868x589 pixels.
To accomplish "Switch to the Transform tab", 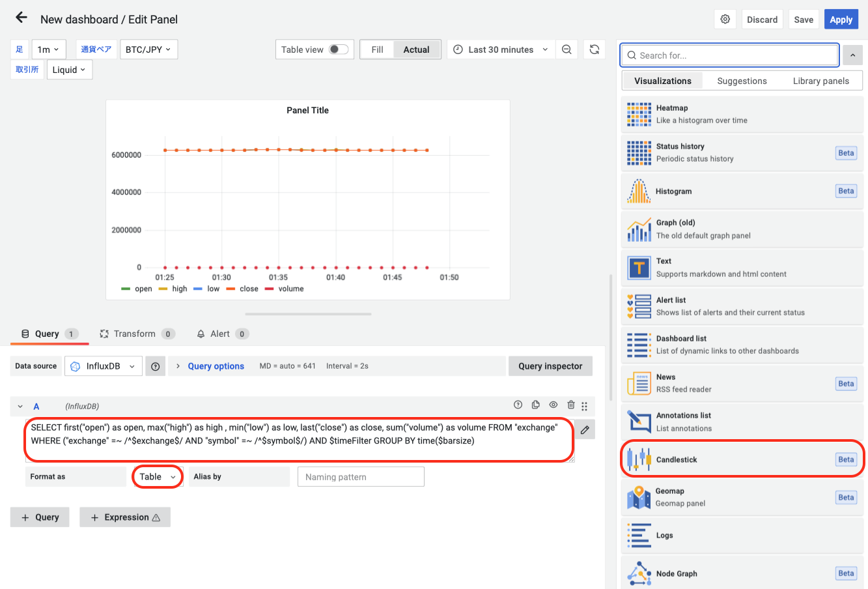I will [x=137, y=334].
